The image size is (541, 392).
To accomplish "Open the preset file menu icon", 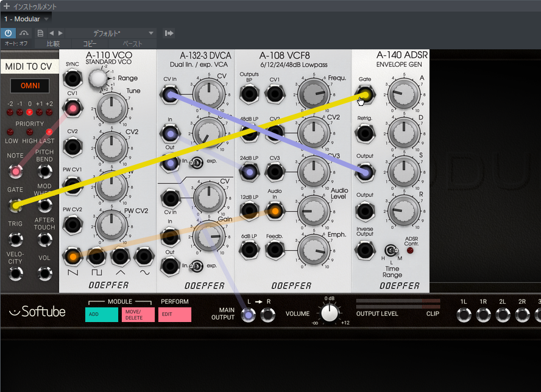I will [x=40, y=33].
